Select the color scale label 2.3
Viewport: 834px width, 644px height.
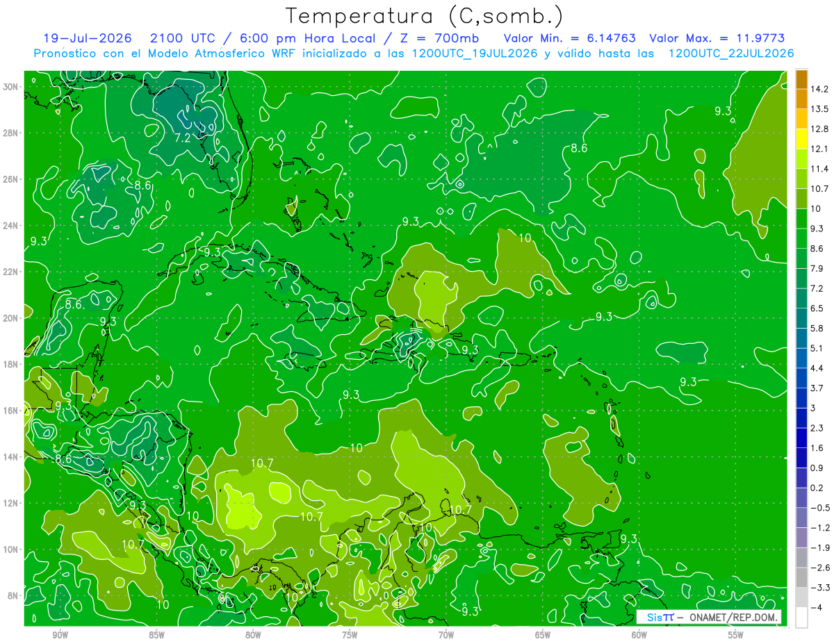(x=817, y=428)
